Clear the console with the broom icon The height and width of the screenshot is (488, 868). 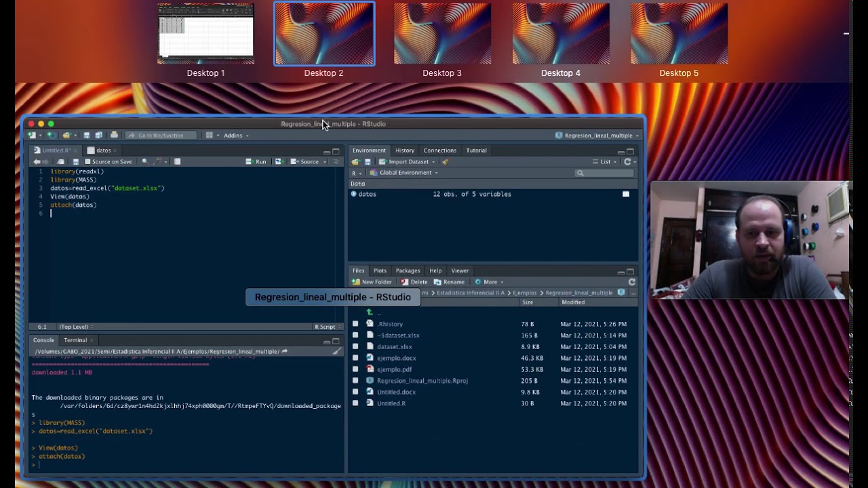click(337, 352)
